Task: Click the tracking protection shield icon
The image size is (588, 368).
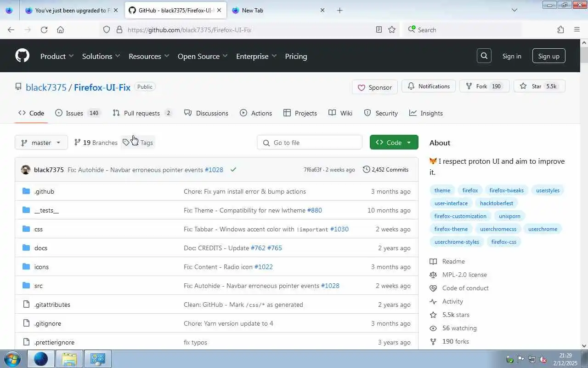Action: click(107, 29)
